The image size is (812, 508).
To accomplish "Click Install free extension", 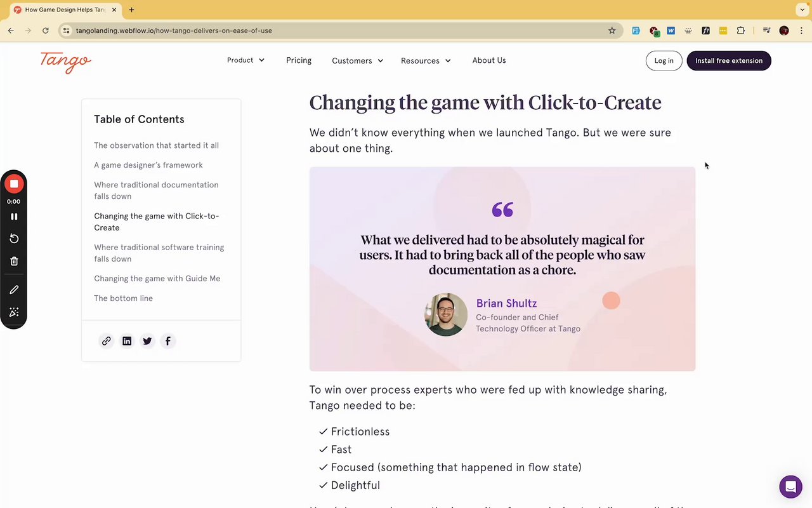I will pos(729,61).
